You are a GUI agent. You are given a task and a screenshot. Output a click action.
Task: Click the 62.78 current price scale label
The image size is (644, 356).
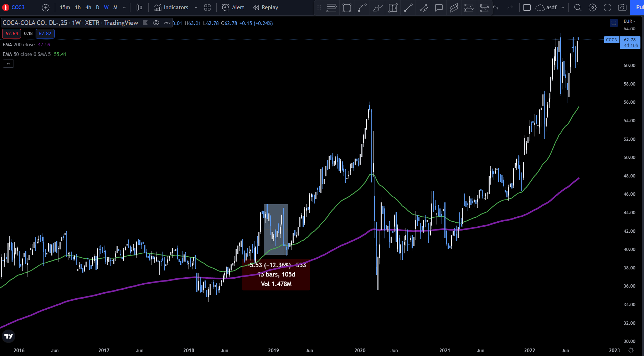(630, 42)
